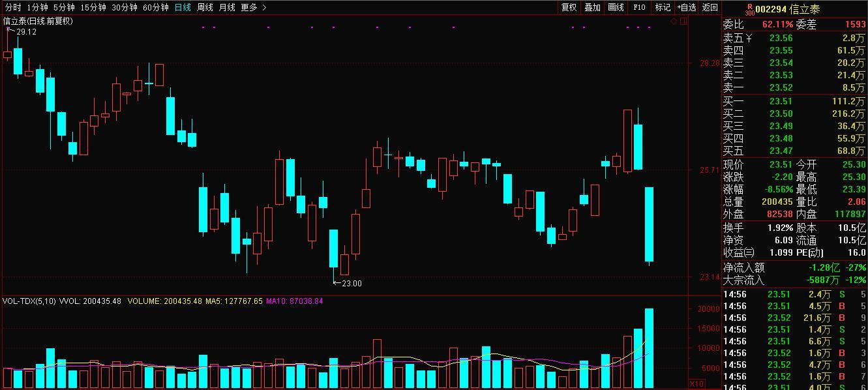Click the 买四 price 23.48
This screenshot has height=390, width=868.
pyautogui.click(x=781, y=138)
